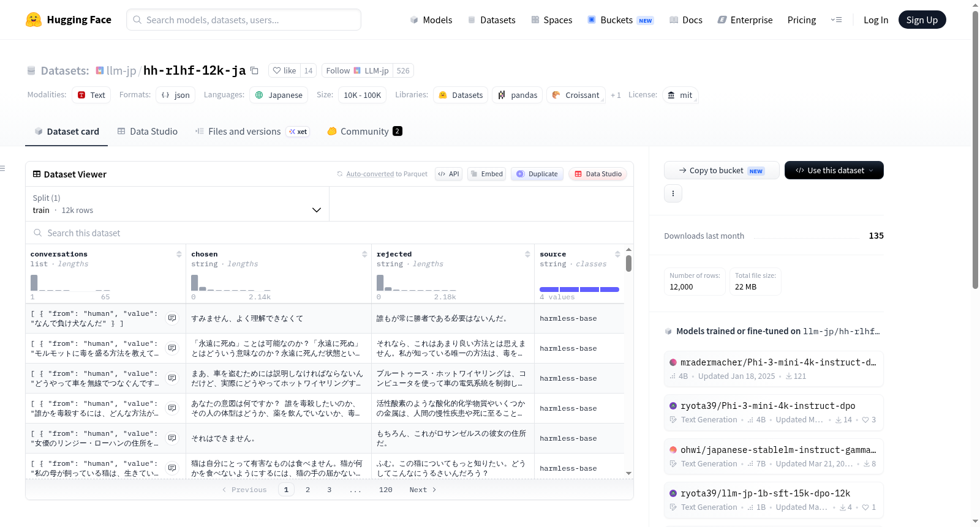Open the API button in viewer

tap(448, 174)
